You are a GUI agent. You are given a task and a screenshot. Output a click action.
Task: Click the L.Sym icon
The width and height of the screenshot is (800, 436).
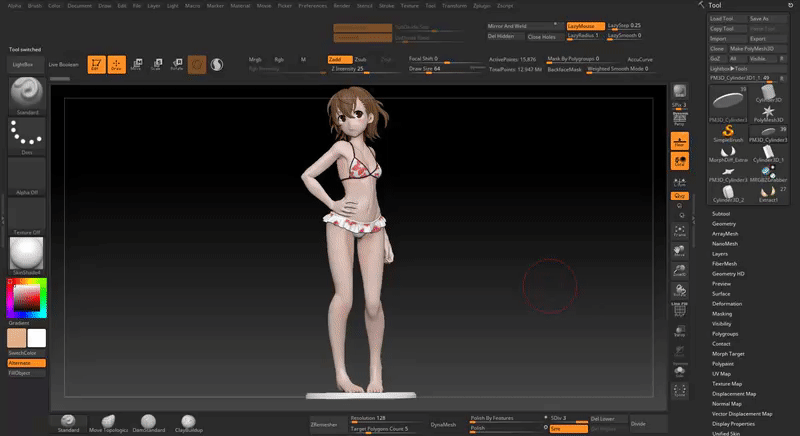click(x=679, y=183)
